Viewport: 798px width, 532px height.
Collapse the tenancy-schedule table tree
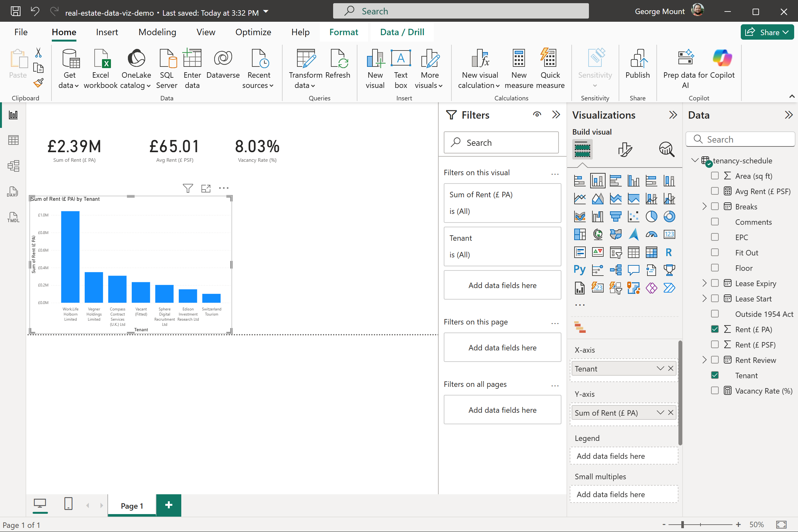pos(694,160)
